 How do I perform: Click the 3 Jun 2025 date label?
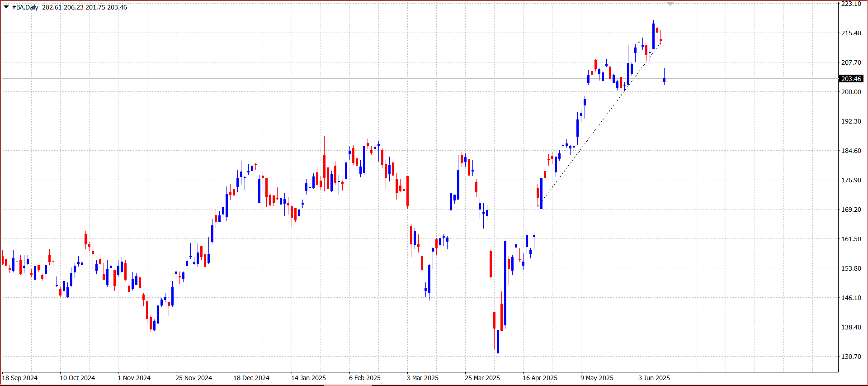(654, 378)
